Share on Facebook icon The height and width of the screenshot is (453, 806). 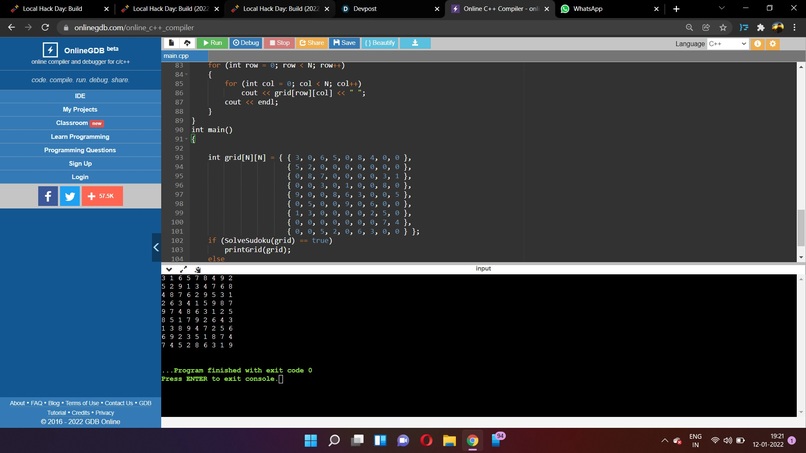tap(48, 196)
